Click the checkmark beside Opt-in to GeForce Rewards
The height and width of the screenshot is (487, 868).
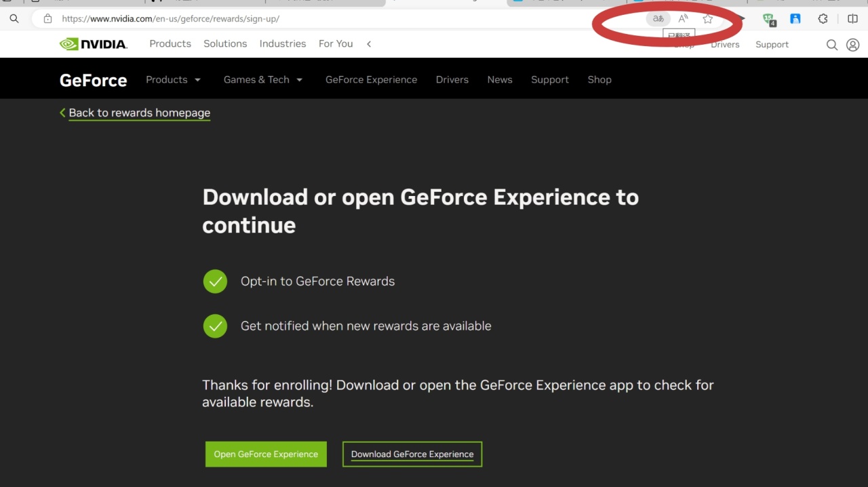click(x=215, y=281)
